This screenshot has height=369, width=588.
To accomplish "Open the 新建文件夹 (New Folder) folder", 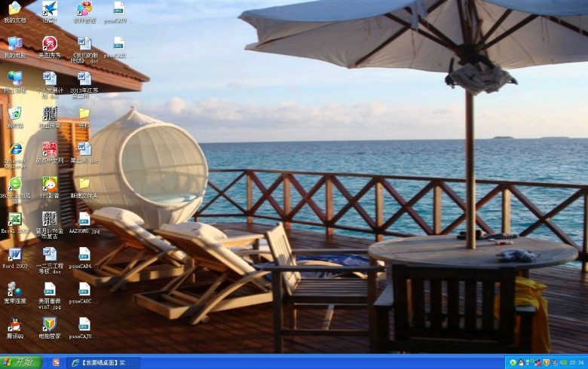I will (84, 184).
